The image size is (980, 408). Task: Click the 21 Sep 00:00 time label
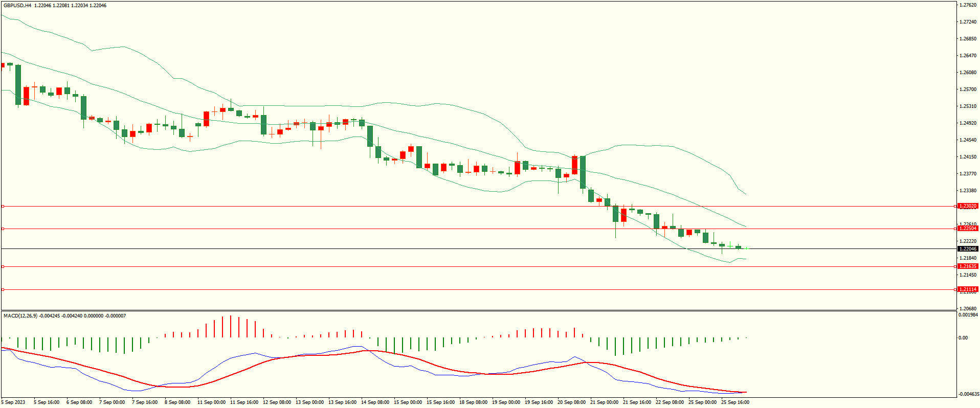(604, 402)
